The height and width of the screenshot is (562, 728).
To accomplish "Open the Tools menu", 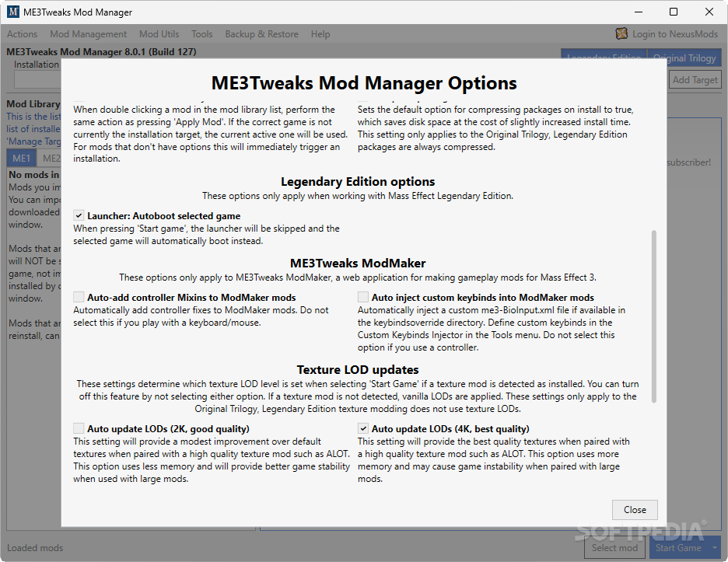I will point(202,34).
